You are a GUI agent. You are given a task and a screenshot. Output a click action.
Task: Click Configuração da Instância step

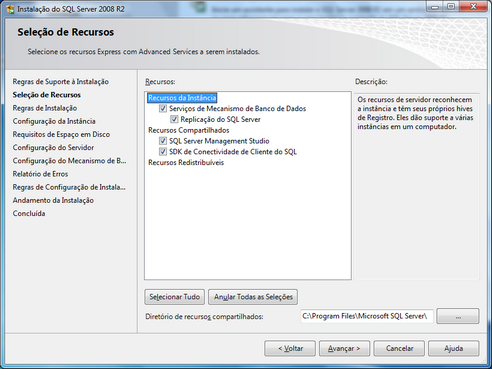(54, 121)
